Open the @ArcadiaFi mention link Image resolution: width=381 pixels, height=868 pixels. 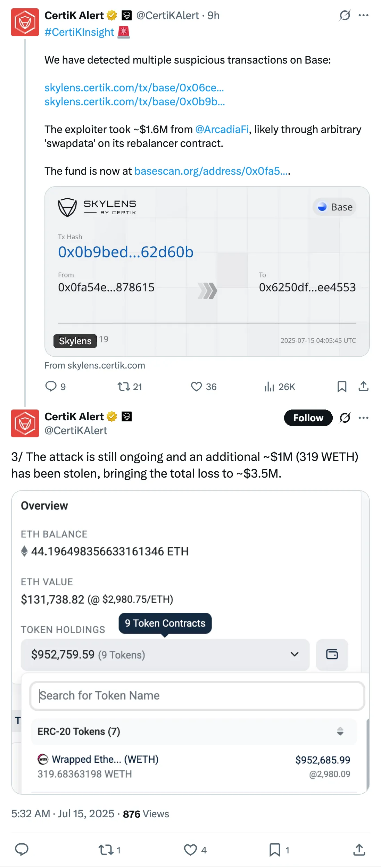click(x=222, y=129)
